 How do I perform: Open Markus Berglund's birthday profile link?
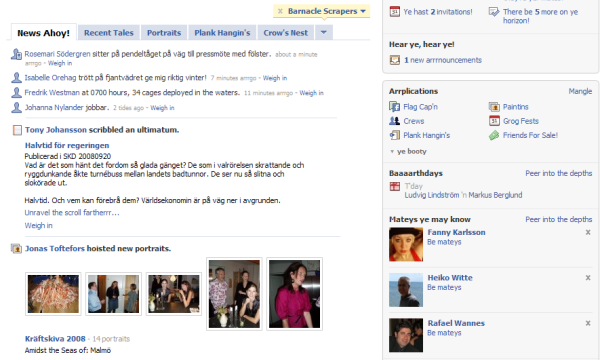pos(495,195)
